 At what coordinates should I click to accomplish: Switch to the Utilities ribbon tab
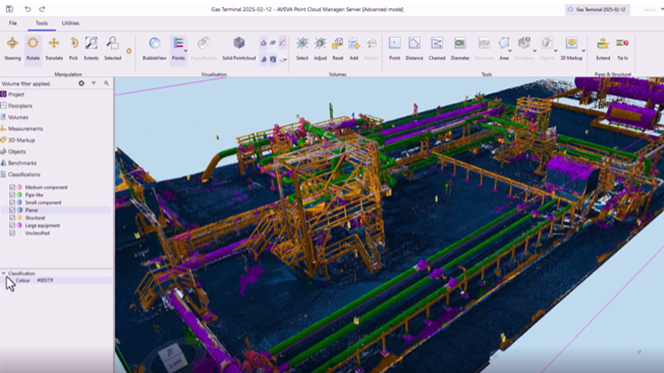point(70,23)
